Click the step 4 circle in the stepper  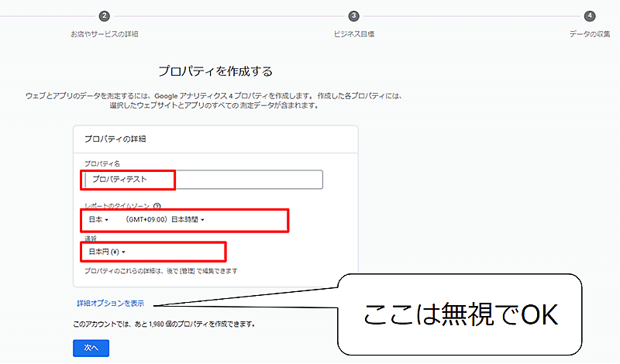(x=591, y=15)
